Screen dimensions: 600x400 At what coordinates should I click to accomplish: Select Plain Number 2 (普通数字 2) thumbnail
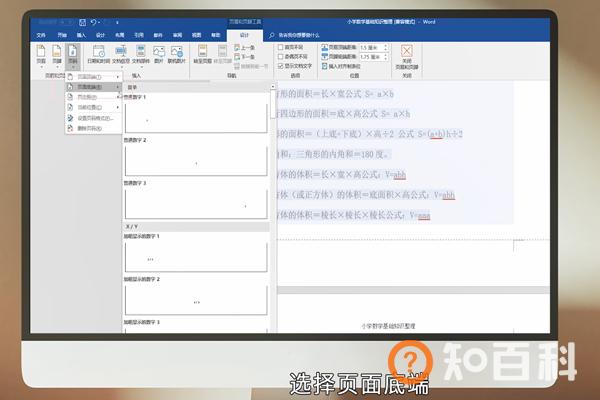click(x=196, y=160)
